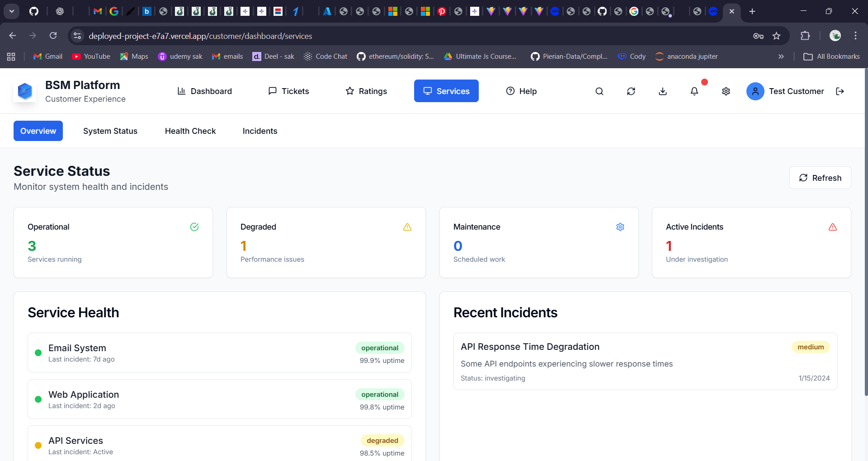Click the Operational check-circle icon
This screenshot has height=461, width=868.
pyautogui.click(x=194, y=227)
